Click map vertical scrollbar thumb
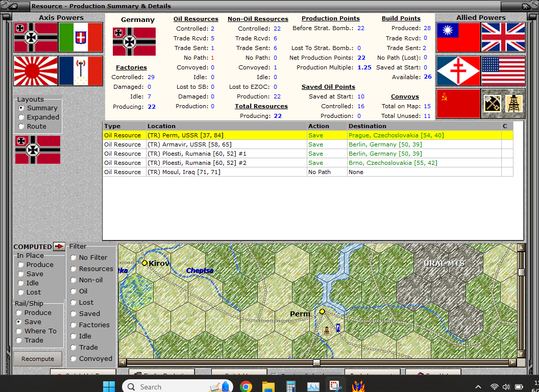Viewport: 539px width, 392px height. [521, 273]
